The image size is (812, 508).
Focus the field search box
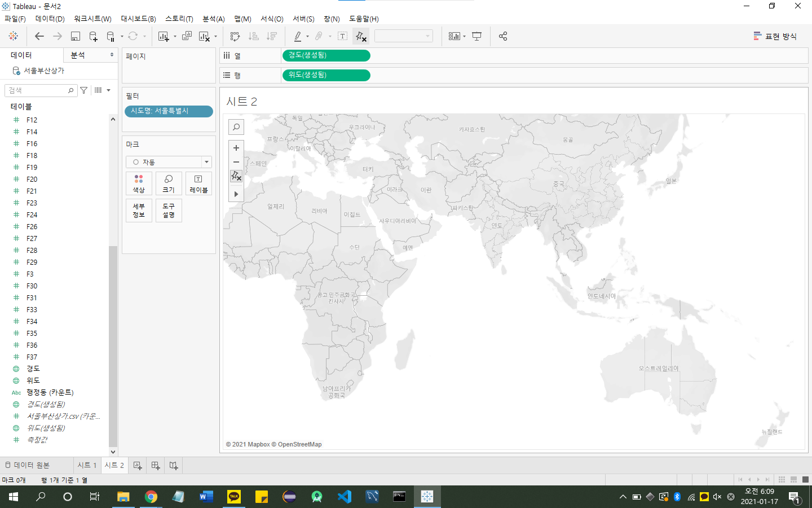(x=41, y=90)
